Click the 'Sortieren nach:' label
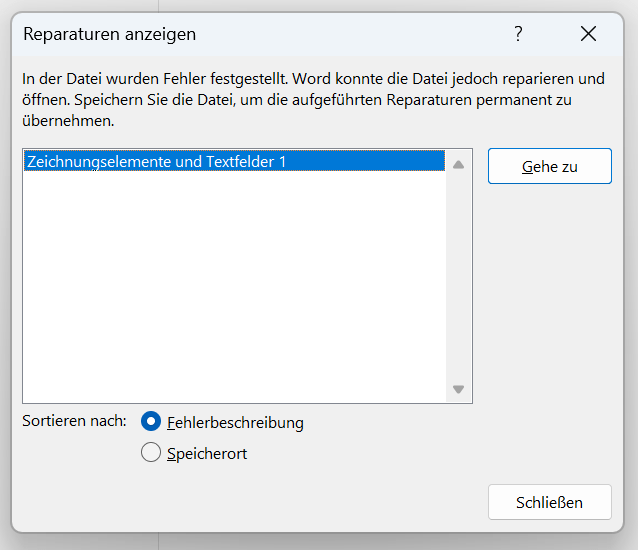The height and width of the screenshot is (550, 638). click(x=75, y=420)
